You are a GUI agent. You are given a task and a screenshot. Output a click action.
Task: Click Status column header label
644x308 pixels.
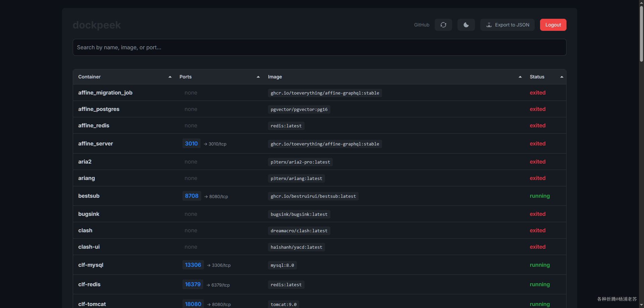point(537,77)
